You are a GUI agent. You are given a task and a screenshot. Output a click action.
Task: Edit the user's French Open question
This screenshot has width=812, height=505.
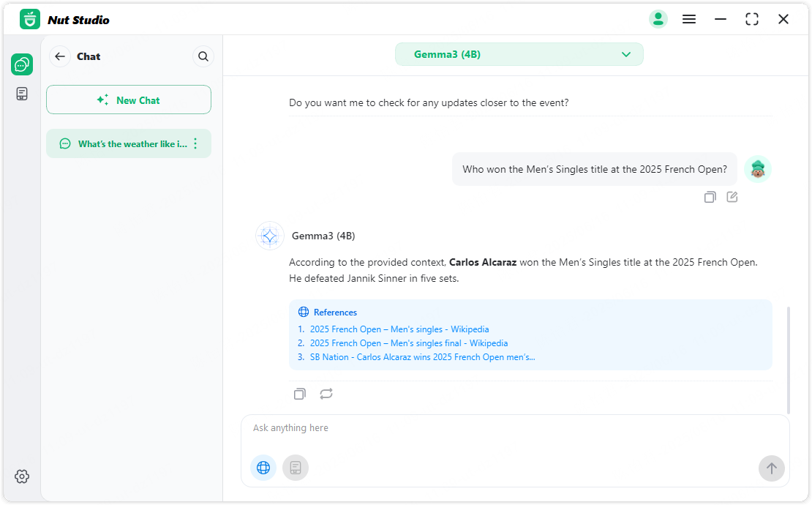point(732,197)
